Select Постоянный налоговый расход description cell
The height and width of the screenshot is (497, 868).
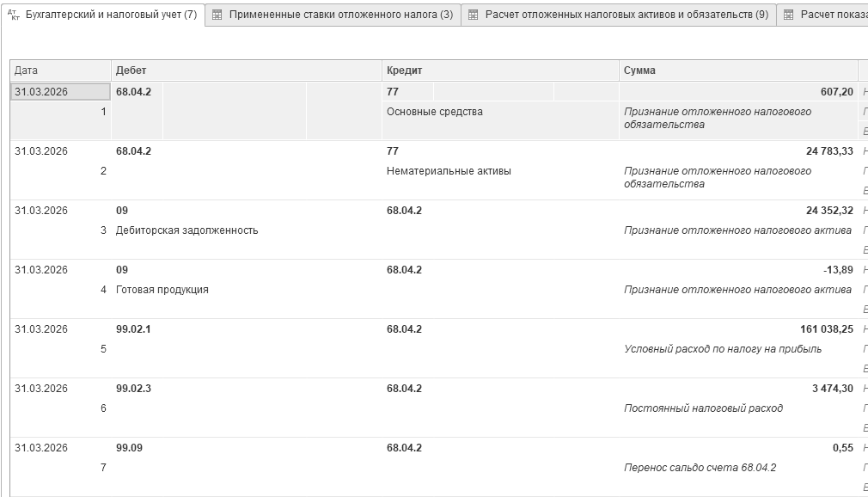[703, 408]
